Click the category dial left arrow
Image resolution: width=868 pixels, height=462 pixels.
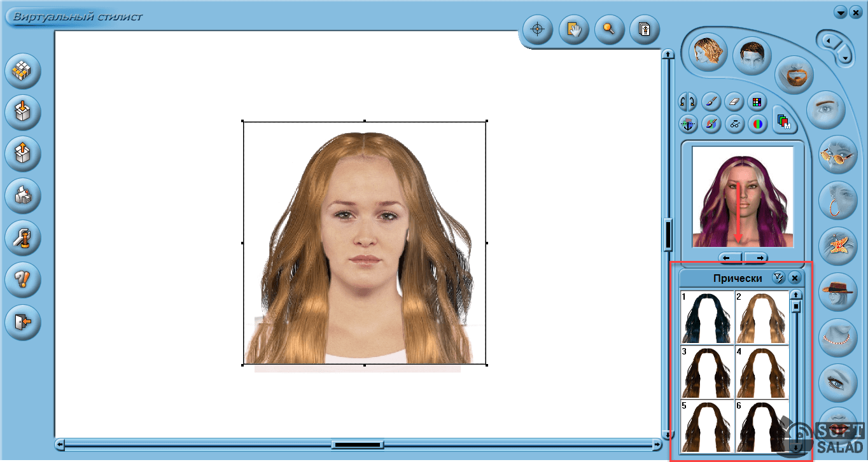tap(829, 41)
